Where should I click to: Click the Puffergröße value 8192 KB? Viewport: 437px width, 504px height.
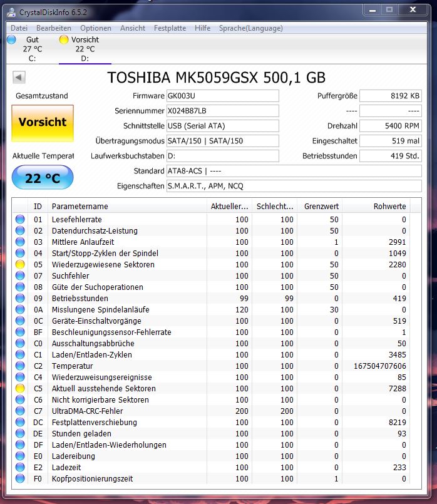point(391,96)
